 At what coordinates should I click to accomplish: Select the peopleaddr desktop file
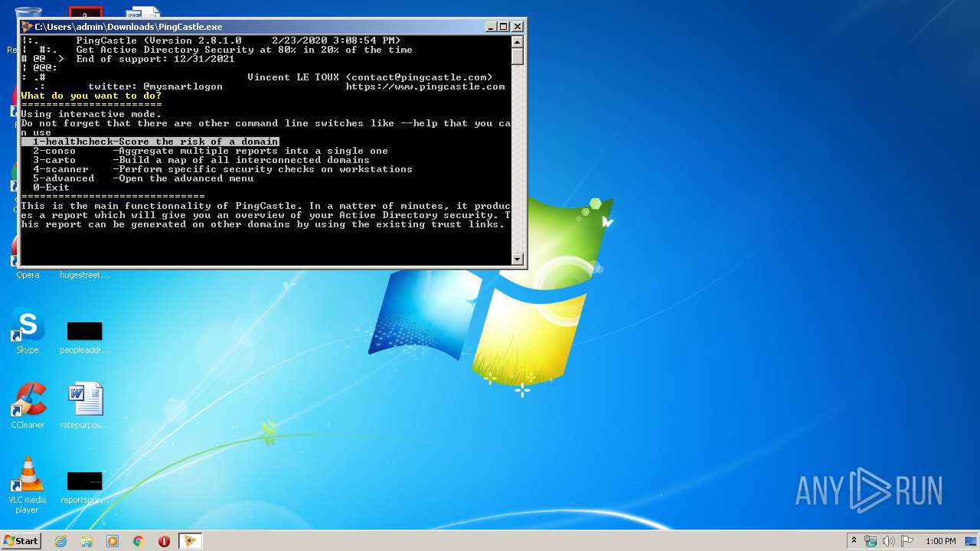point(85,337)
